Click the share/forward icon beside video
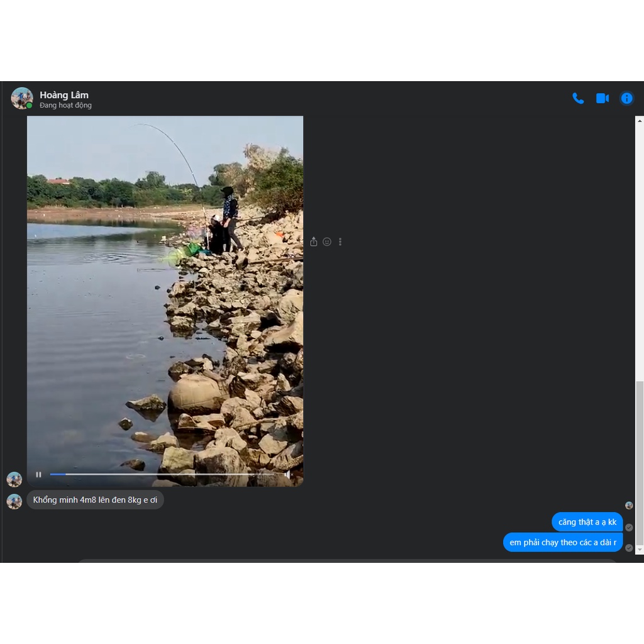This screenshot has width=644, height=644. [314, 241]
